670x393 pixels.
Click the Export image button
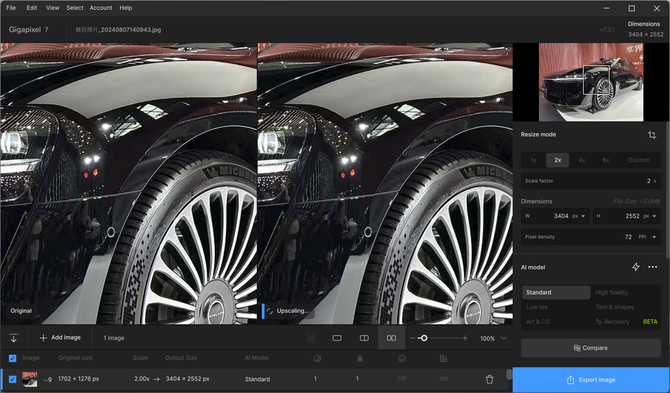[591, 380]
